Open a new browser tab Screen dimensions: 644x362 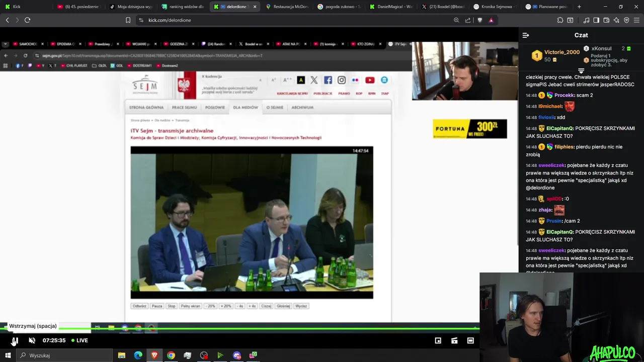click(579, 7)
